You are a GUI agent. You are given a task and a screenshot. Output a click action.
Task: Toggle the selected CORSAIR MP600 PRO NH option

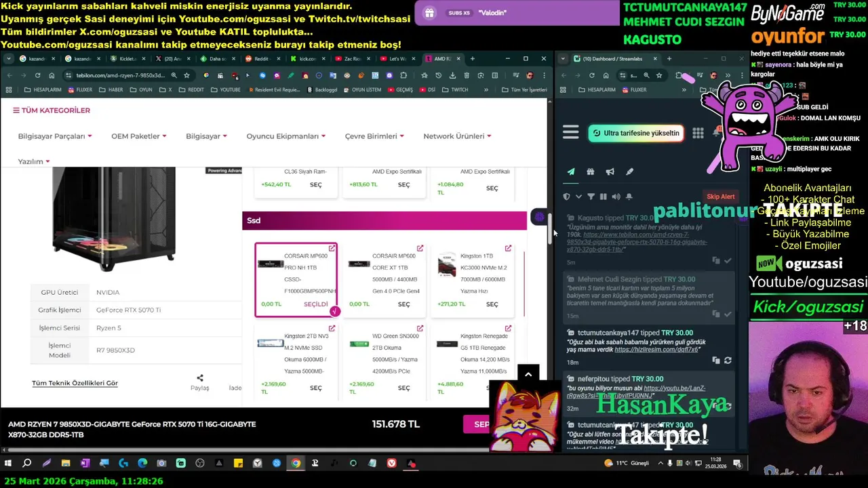(315, 304)
